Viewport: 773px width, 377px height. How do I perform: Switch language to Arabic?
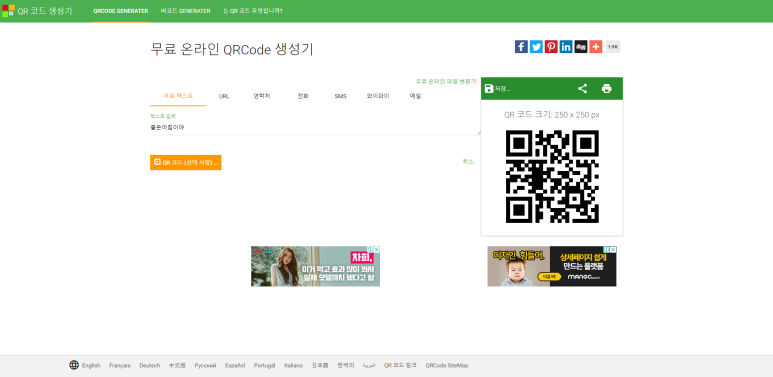click(369, 366)
